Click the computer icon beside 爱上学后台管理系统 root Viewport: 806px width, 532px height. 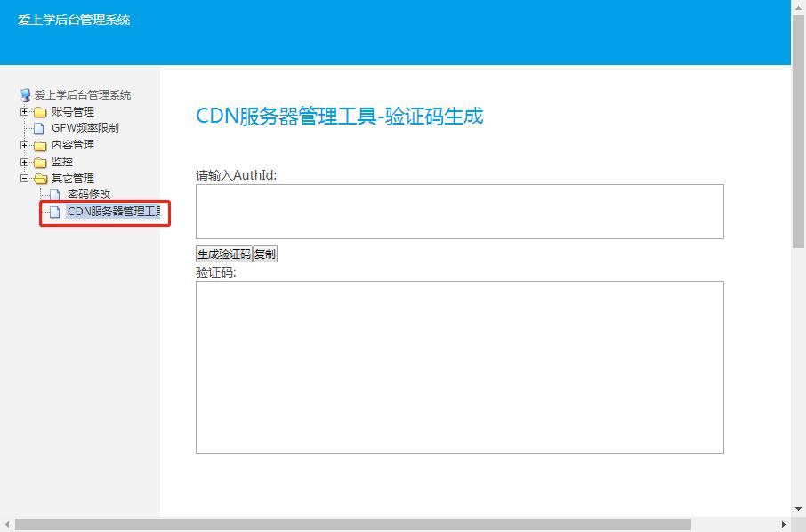click(x=25, y=95)
